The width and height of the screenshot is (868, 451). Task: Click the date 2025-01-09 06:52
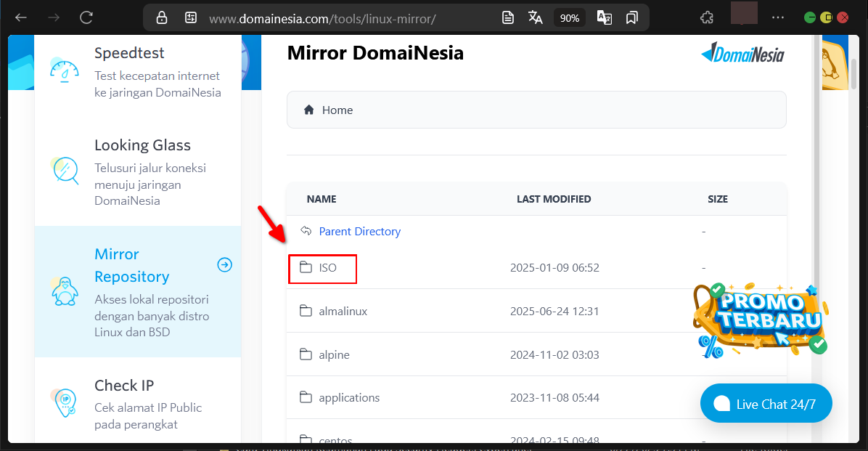click(x=554, y=267)
